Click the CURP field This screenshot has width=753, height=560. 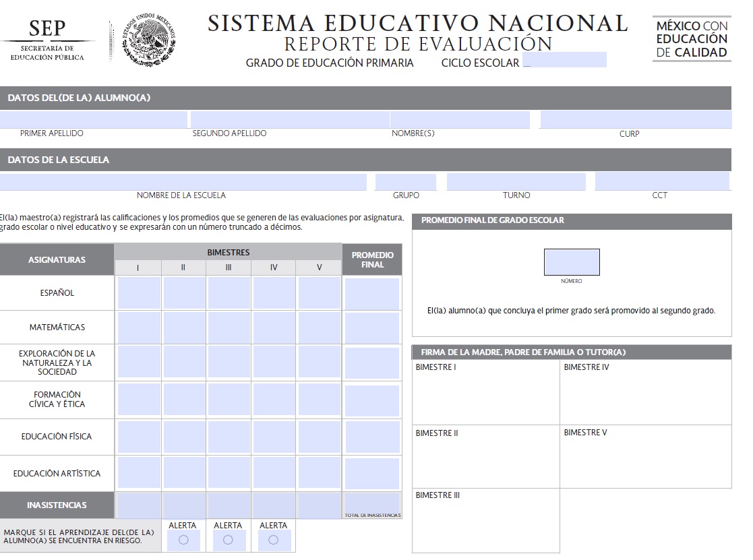[x=636, y=119]
